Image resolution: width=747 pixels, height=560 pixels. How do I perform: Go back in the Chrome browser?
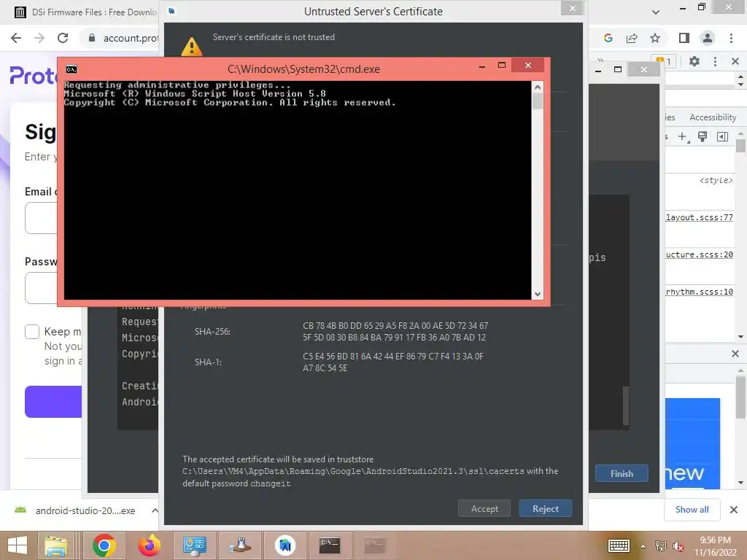tap(16, 38)
